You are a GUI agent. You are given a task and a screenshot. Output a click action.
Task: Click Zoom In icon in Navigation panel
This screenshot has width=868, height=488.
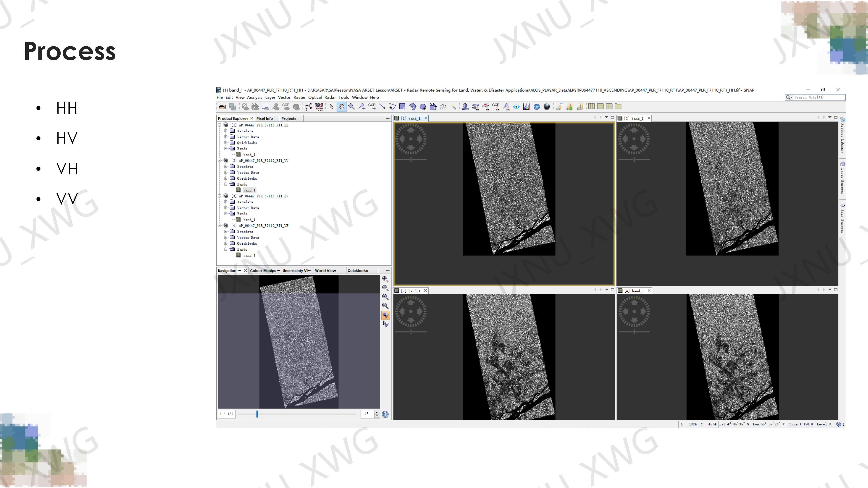point(385,279)
